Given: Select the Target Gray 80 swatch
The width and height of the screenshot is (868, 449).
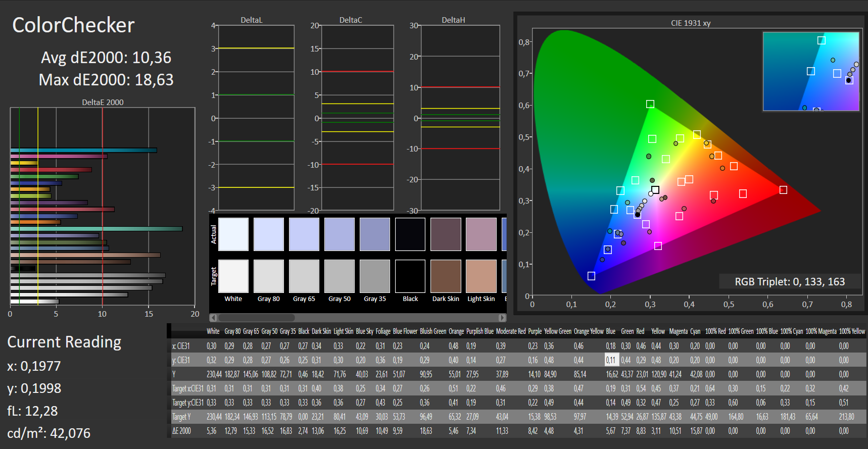Looking at the screenshot, I should 269,276.
